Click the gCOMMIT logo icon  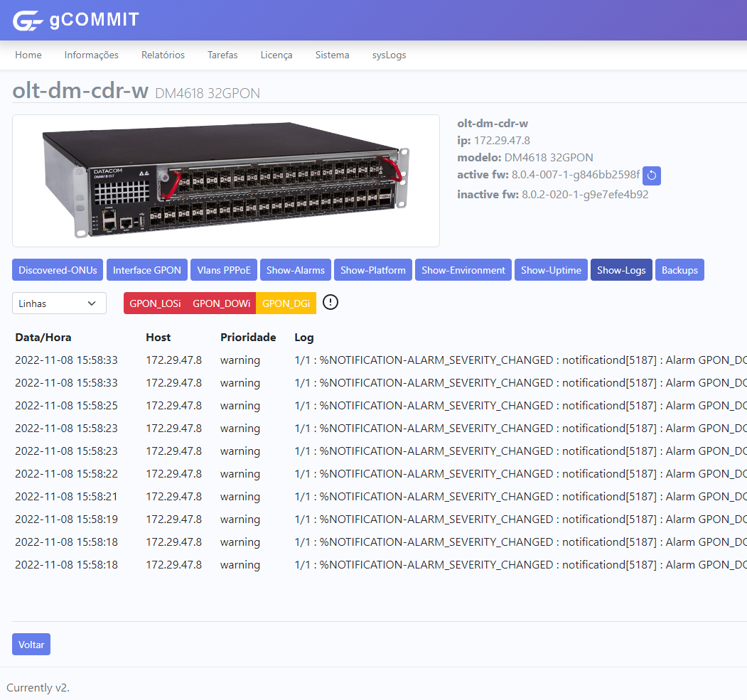coord(28,21)
